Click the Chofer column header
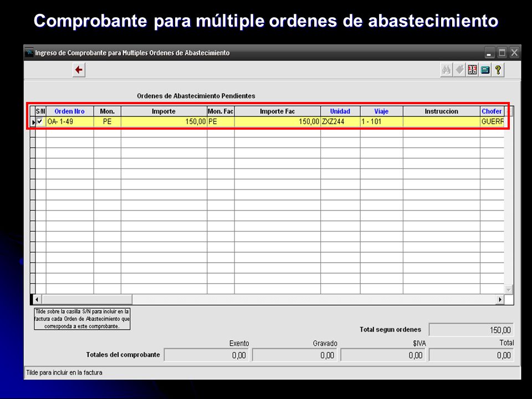 pyautogui.click(x=492, y=111)
